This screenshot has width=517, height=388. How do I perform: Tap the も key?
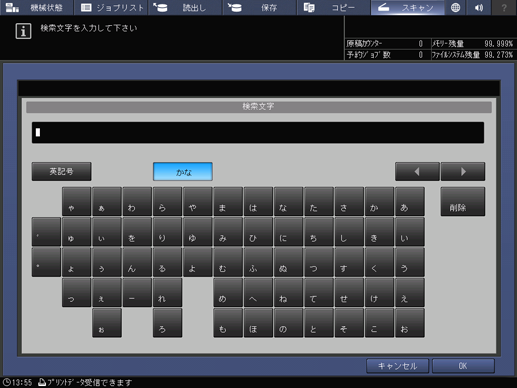pos(228,323)
